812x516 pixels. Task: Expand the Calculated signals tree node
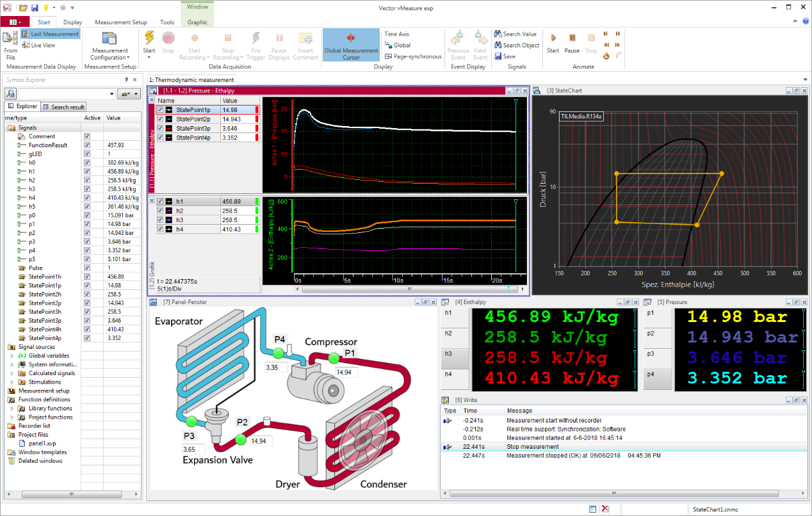[12, 373]
